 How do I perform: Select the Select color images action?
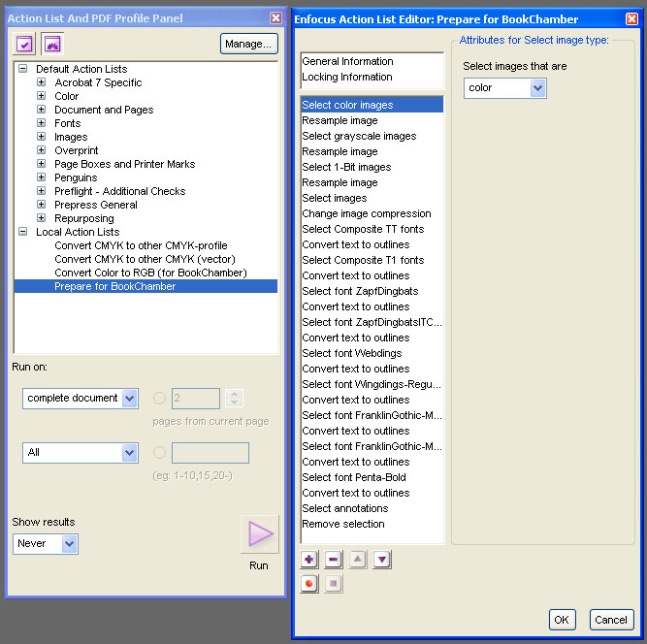[372, 105]
